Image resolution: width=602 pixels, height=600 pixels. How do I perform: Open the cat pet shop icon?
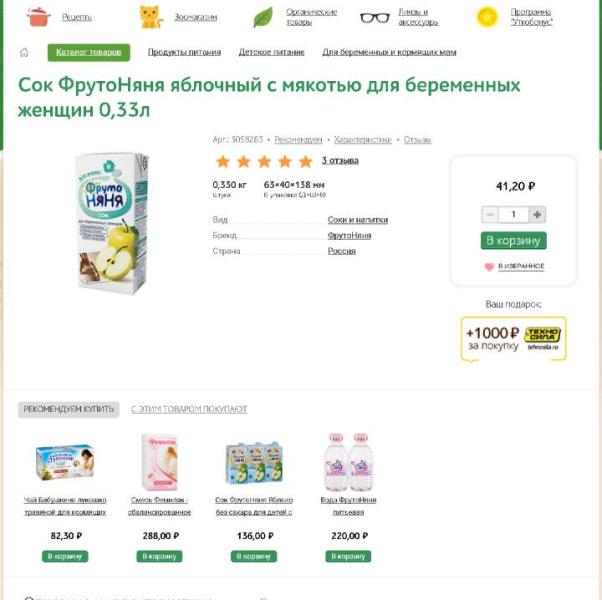point(150,17)
